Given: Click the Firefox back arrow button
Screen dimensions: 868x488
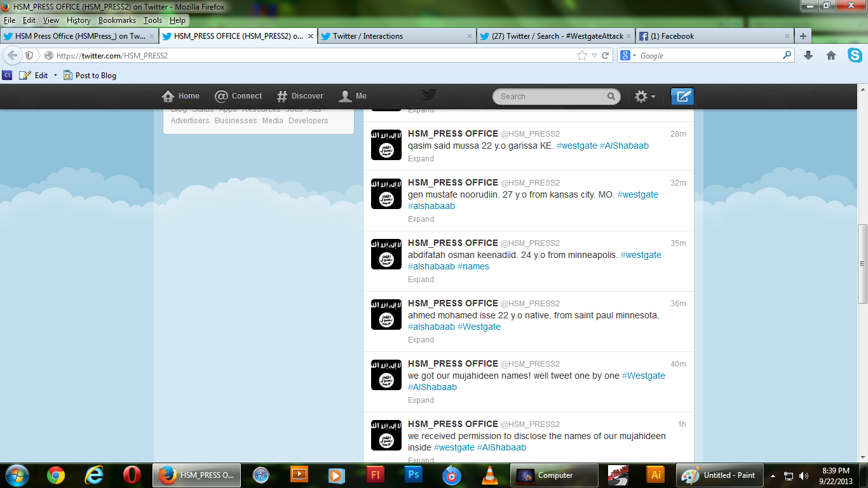Looking at the screenshot, I should pyautogui.click(x=13, y=55).
